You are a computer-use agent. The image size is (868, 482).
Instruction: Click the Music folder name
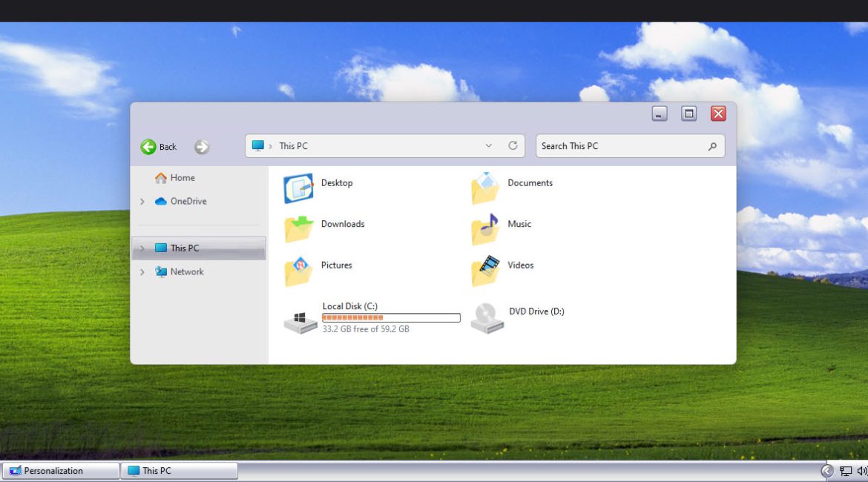pyautogui.click(x=519, y=223)
